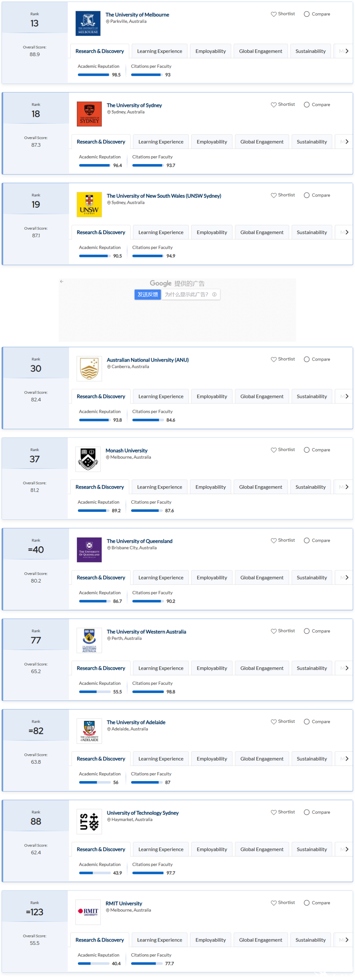Open Learning Experience tab for University of Queensland
The image size is (355, 980).
point(161,577)
